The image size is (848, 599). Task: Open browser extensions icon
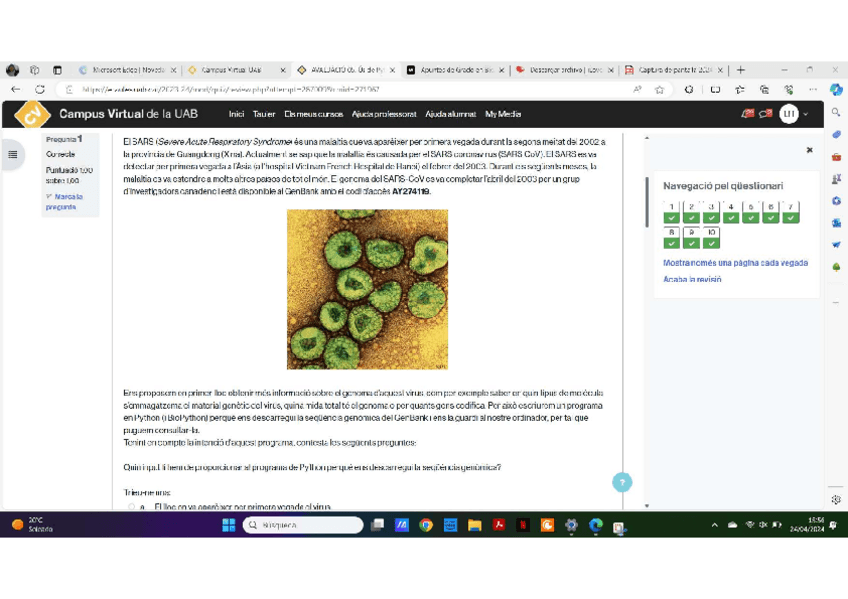pyautogui.click(x=689, y=90)
